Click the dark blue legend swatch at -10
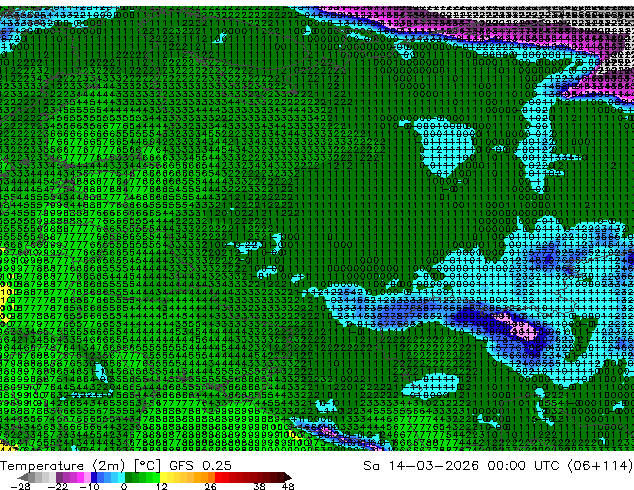This screenshot has width=634, height=490. point(94,477)
